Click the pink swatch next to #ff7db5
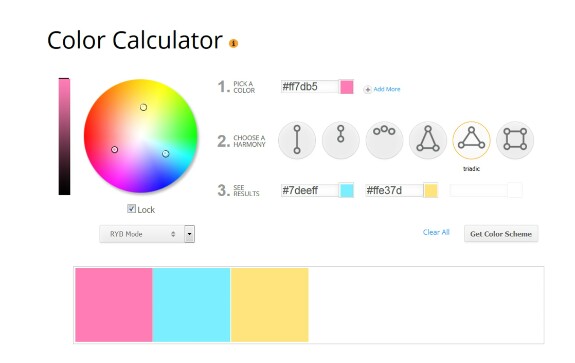This screenshot has height=363, width=575. (x=347, y=87)
